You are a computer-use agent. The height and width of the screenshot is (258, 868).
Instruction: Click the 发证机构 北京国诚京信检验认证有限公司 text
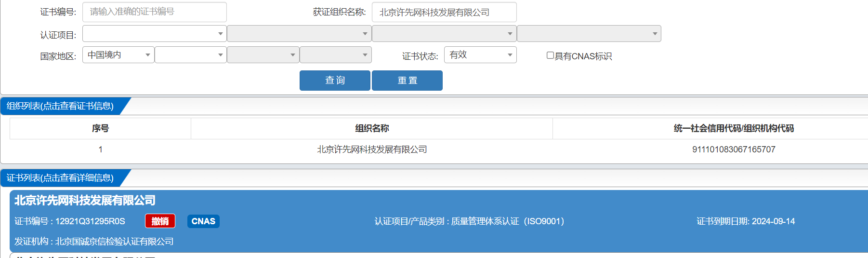94,242
